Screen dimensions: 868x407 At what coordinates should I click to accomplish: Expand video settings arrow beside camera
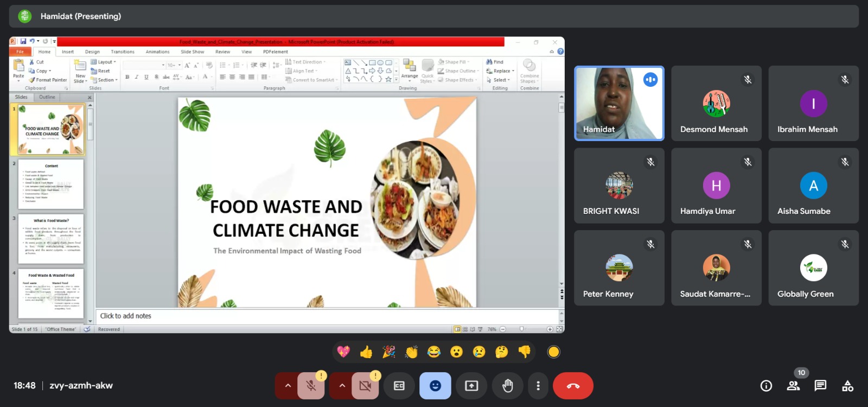point(342,386)
